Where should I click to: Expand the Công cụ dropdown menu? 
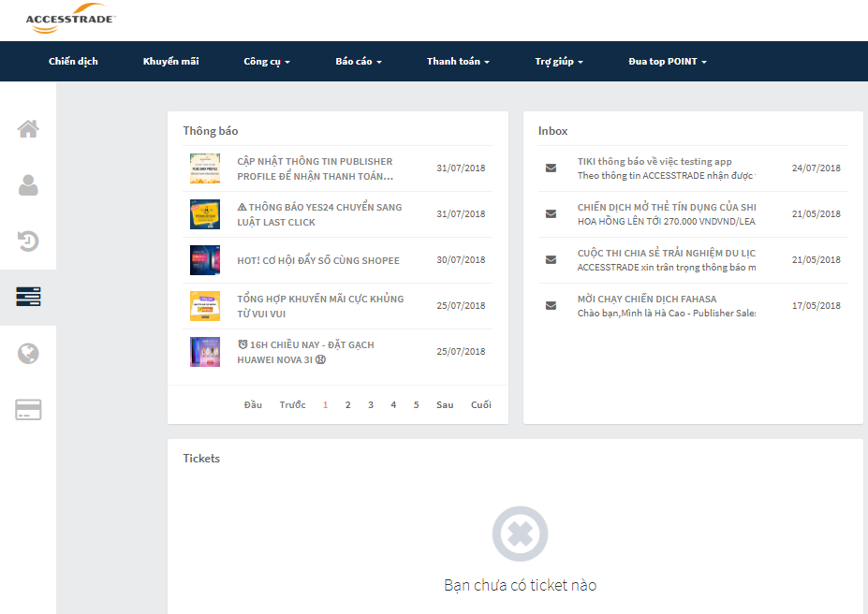point(267,62)
